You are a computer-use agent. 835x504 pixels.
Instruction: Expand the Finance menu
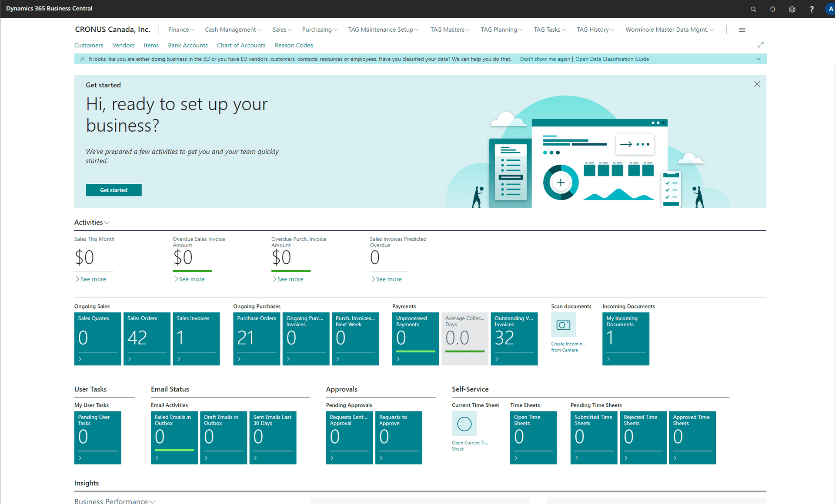[181, 30]
